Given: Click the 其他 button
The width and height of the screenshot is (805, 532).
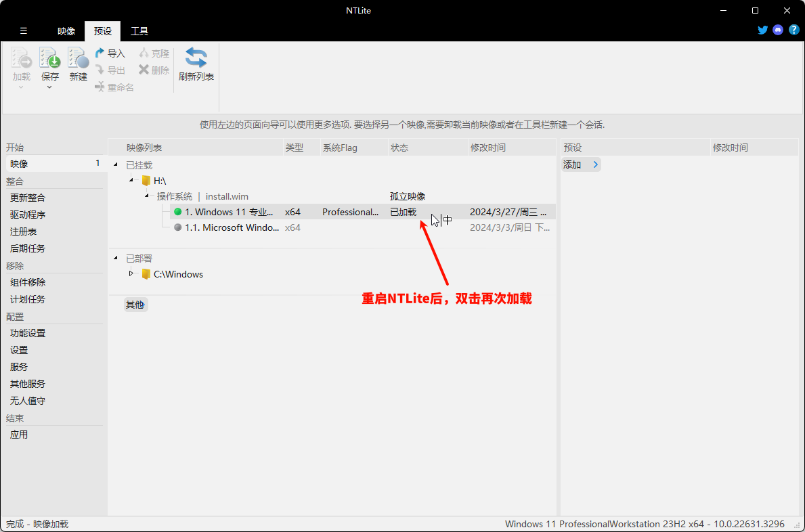Looking at the screenshot, I should (x=135, y=305).
